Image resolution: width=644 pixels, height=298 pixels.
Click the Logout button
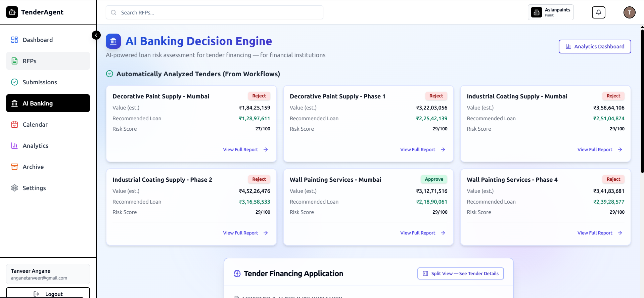(48, 293)
